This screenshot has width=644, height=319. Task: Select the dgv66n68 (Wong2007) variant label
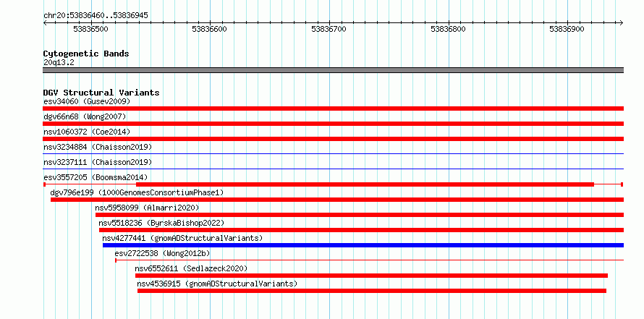(x=85, y=116)
